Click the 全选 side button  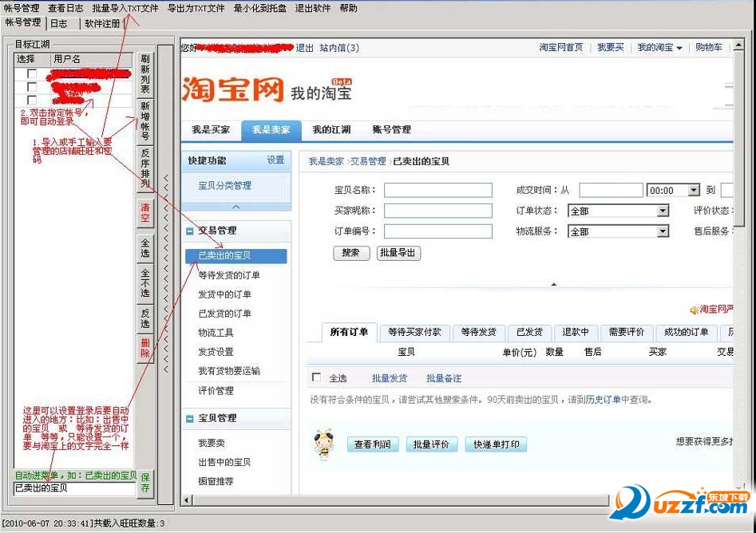click(144, 247)
